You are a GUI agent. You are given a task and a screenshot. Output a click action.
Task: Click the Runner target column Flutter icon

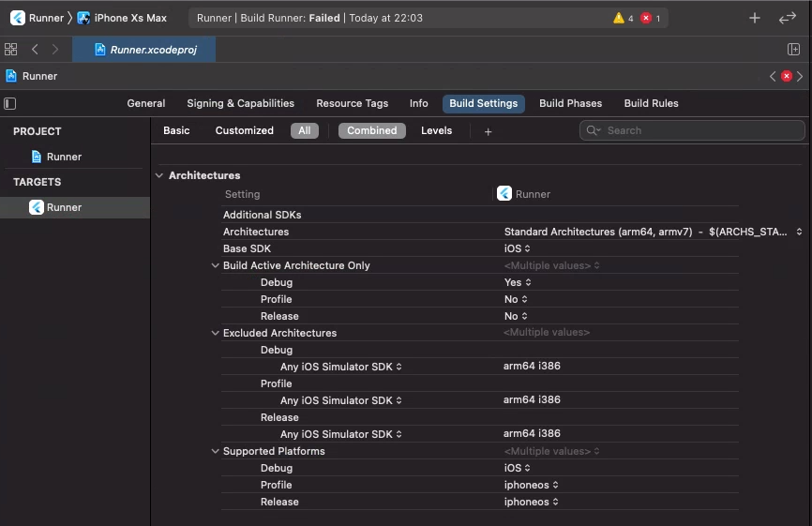click(504, 194)
